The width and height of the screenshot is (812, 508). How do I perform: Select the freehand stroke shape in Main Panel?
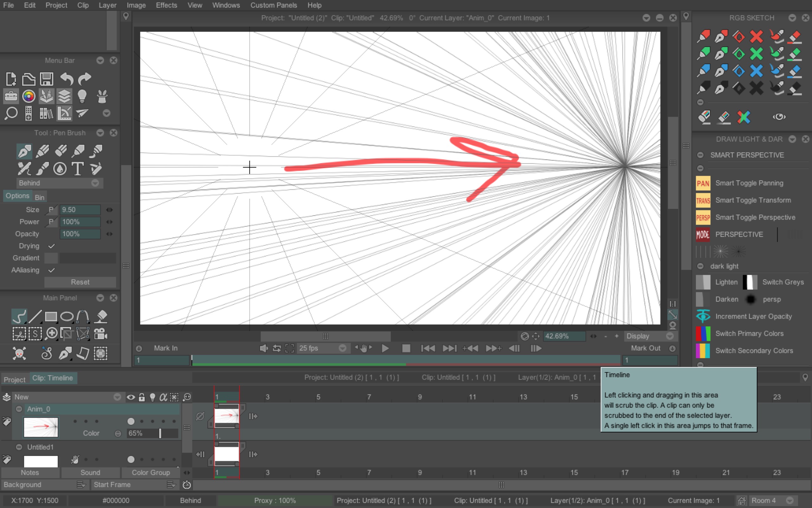[19, 316]
